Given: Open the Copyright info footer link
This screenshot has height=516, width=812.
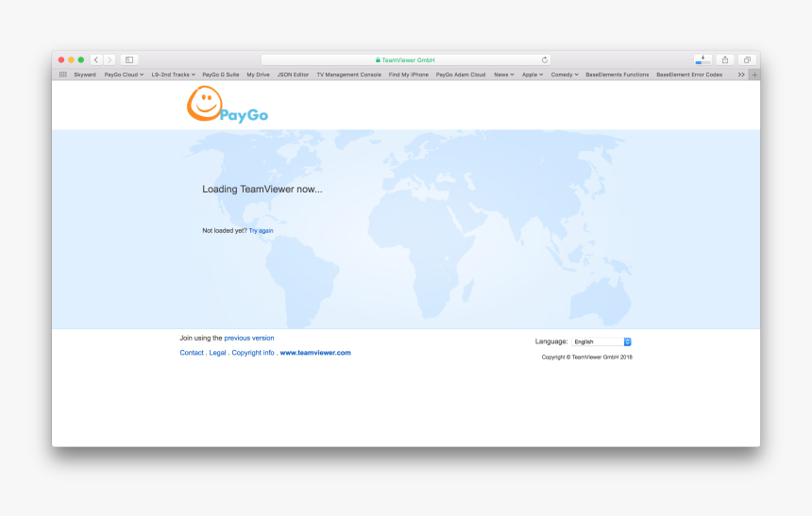Looking at the screenshot, I should [x=253, y=353].
